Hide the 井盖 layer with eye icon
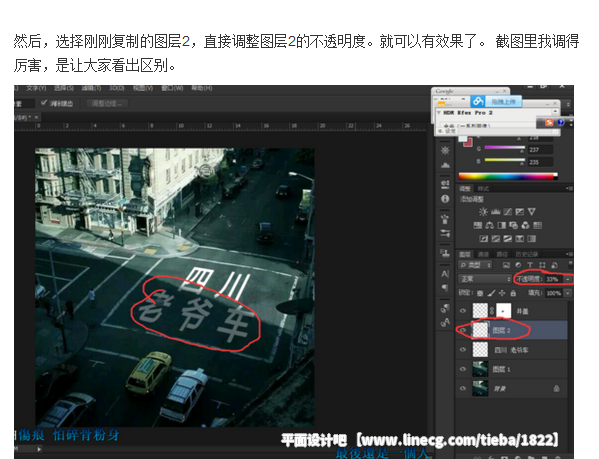 pyautogui.click(x=463, y=311)
